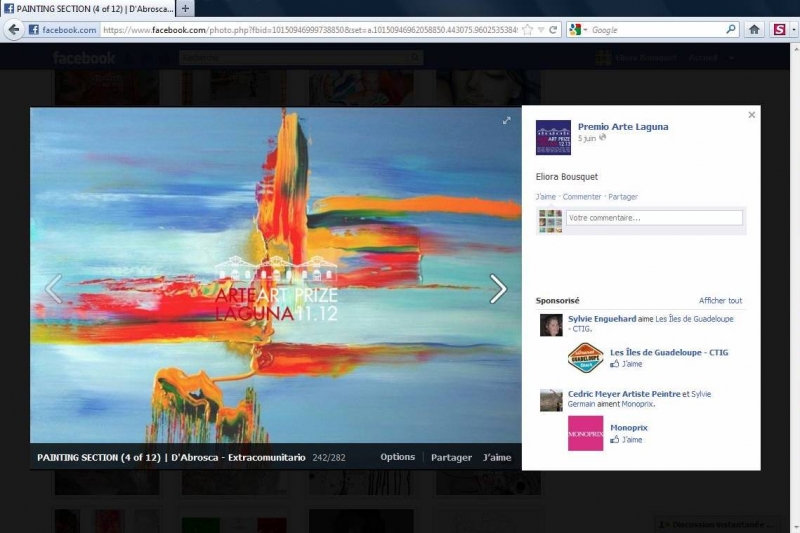Click the Votre commentaire input field
800x533 pixels.
click(654, 218)
